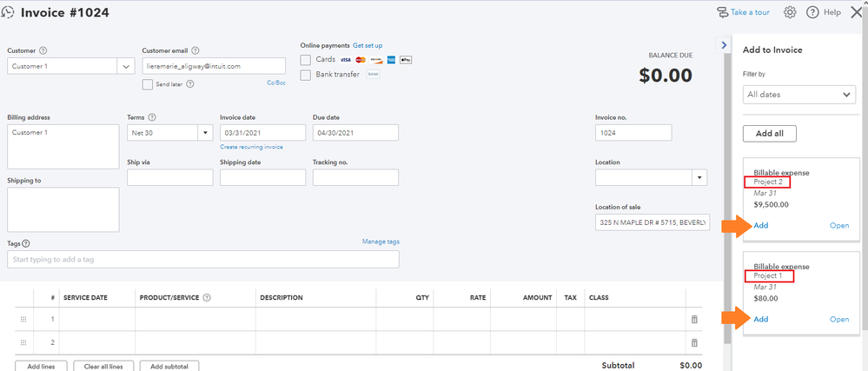Click the SERVICE DATE column header
The image size is (868, 371).
click(x=86, y=297)
